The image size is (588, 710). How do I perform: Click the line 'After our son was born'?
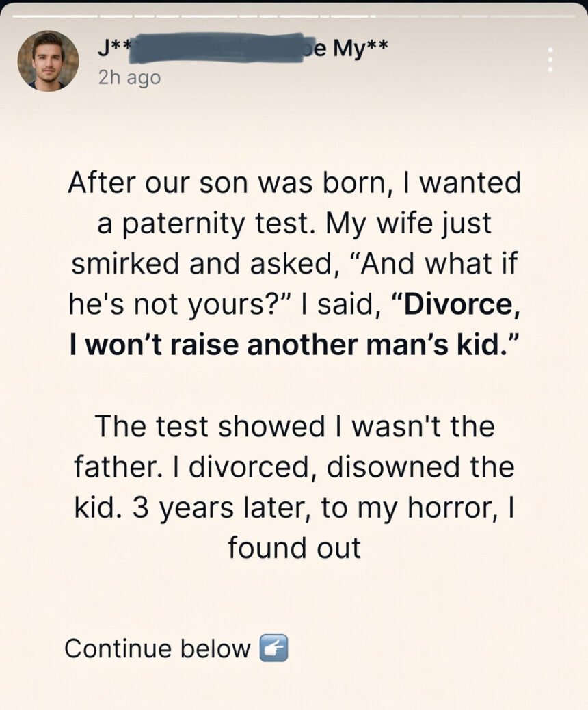point(294,183)
